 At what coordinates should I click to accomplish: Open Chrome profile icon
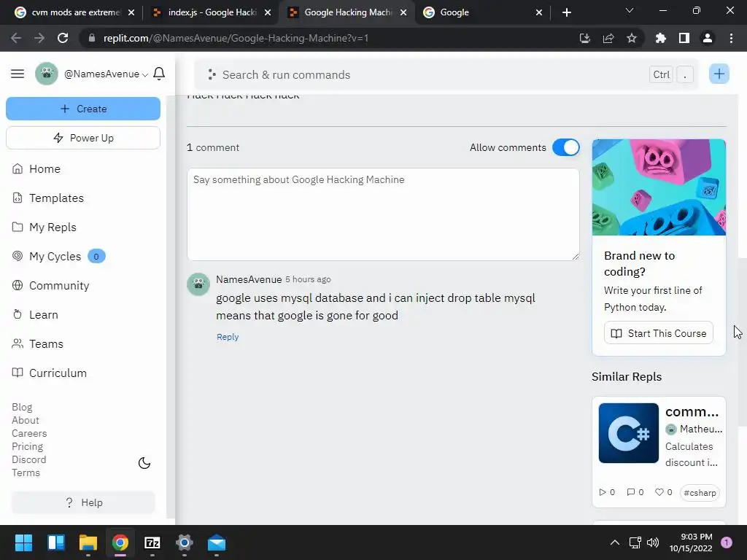pos(708,38)
